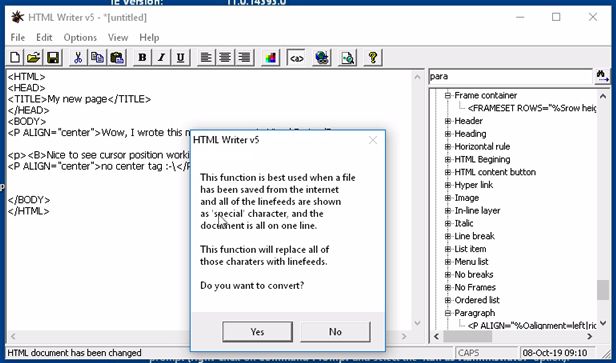Click the tag tree horizontal scrollbar thumb
The width and height of the screenshot is (616, 363).
[467, 336]
